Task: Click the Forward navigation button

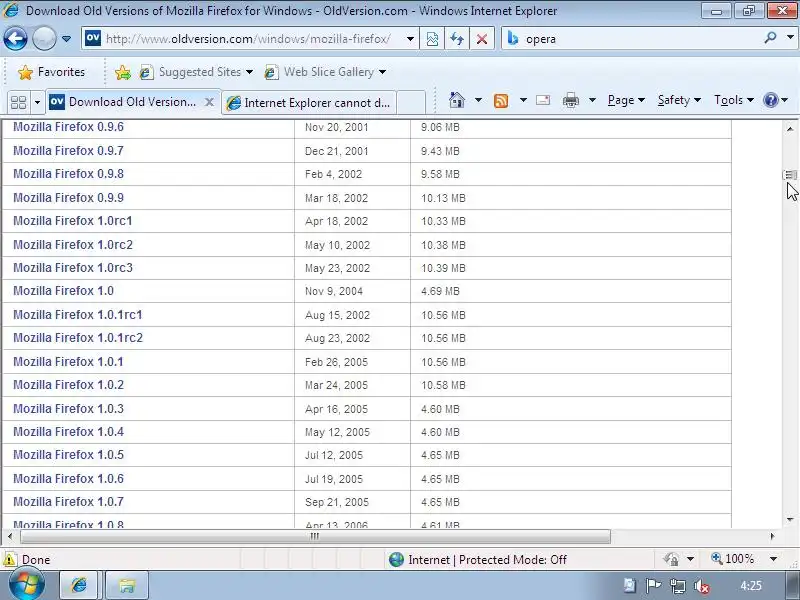Action: [44, 38]
